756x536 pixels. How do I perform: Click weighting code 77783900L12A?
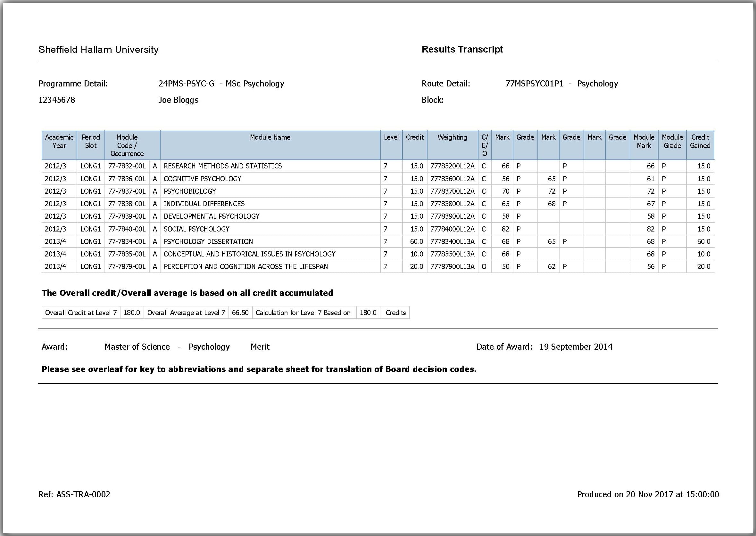coord(452,216)
